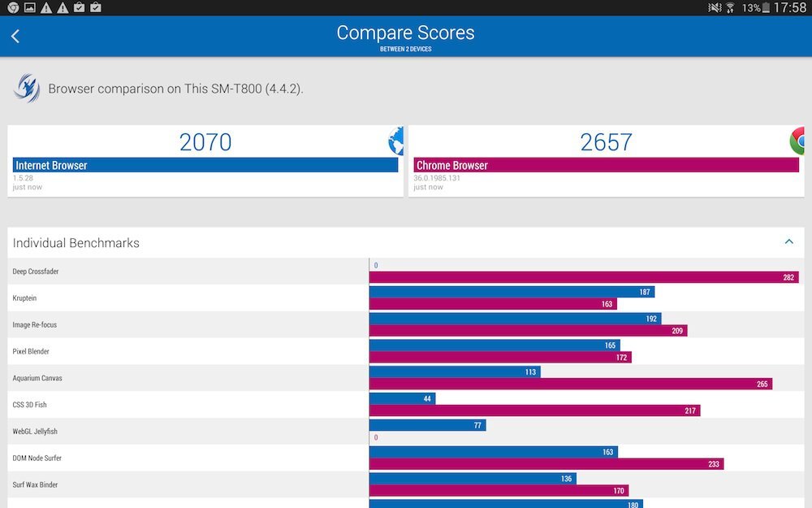
Task: Collapse the Individual Benchmarks section
Action: coord(788,242)
